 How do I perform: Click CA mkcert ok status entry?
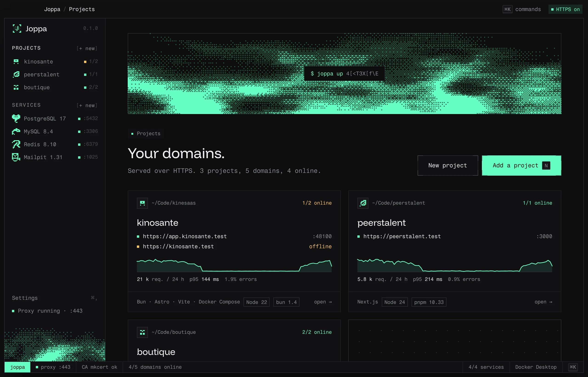coord(99,367)
